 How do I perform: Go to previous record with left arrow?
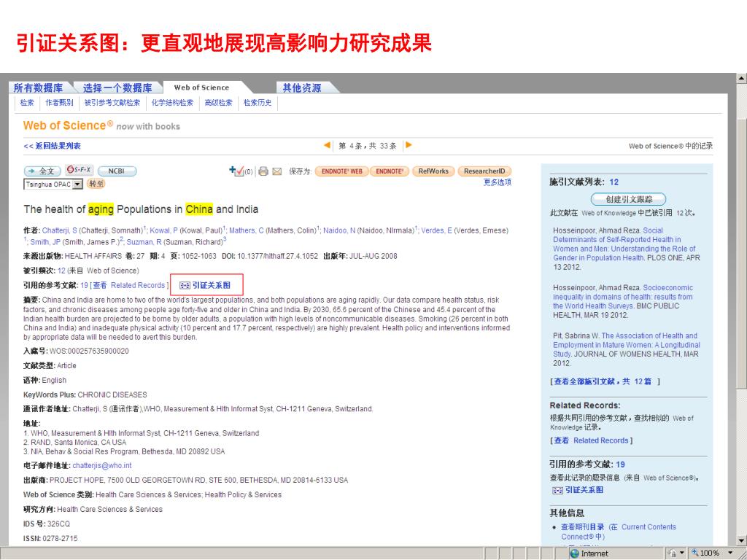(x=327, y=145)
